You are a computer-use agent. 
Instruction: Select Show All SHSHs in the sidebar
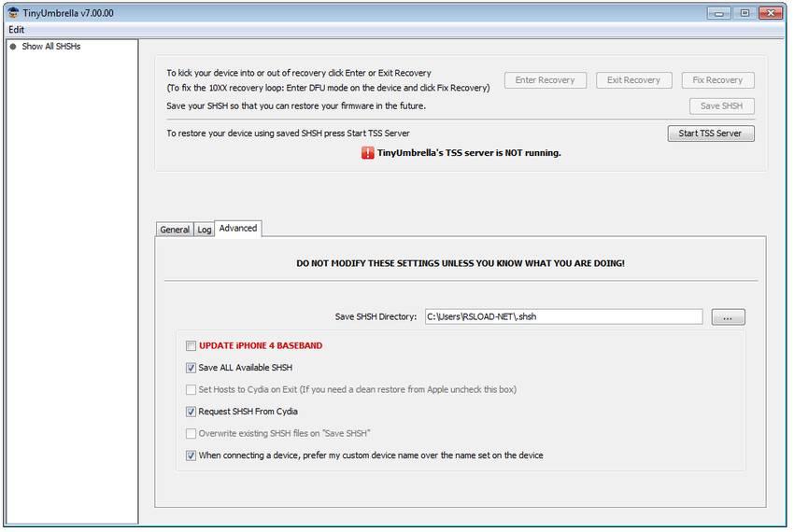pos(51,47)
